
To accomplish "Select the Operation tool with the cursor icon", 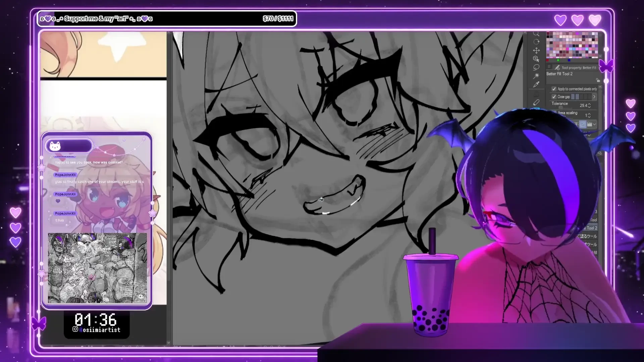I will tap(536, 59).
